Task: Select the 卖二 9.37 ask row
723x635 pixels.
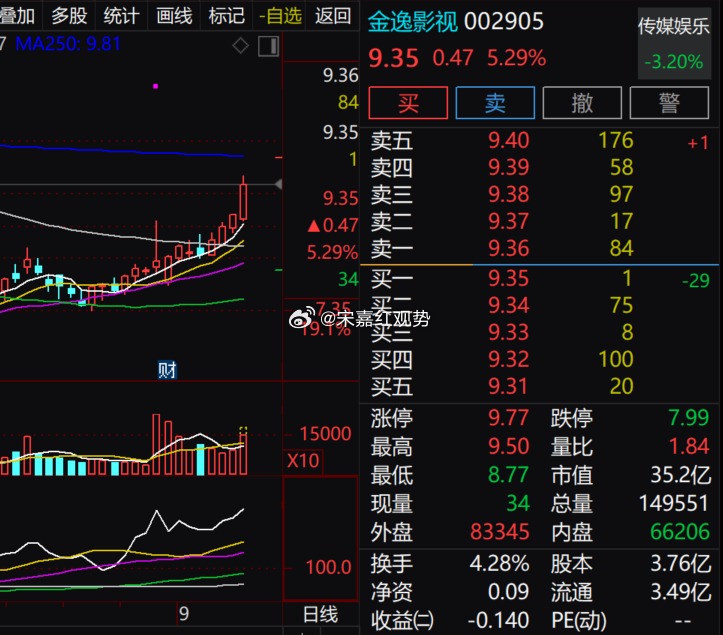Action: click(x=539, y=221)
